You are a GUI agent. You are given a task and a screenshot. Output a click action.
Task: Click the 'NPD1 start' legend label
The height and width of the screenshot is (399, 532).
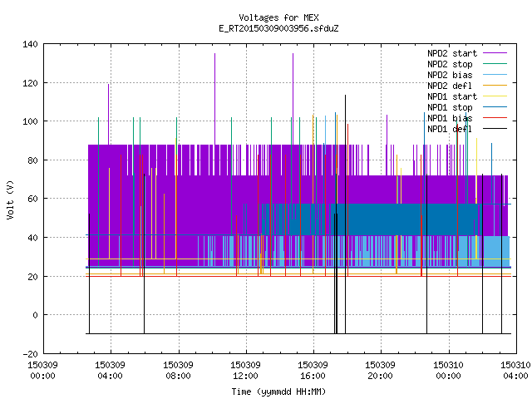(452, 96)
